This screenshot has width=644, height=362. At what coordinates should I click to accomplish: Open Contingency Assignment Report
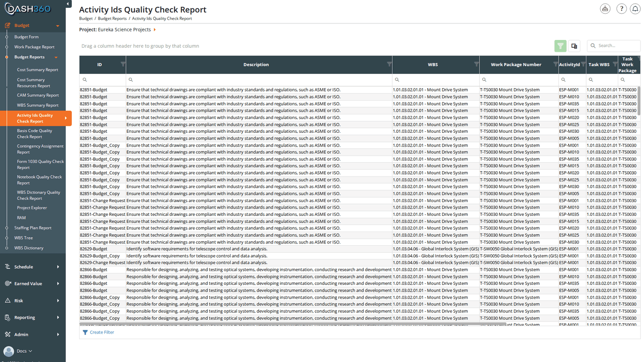pos(40,149)
